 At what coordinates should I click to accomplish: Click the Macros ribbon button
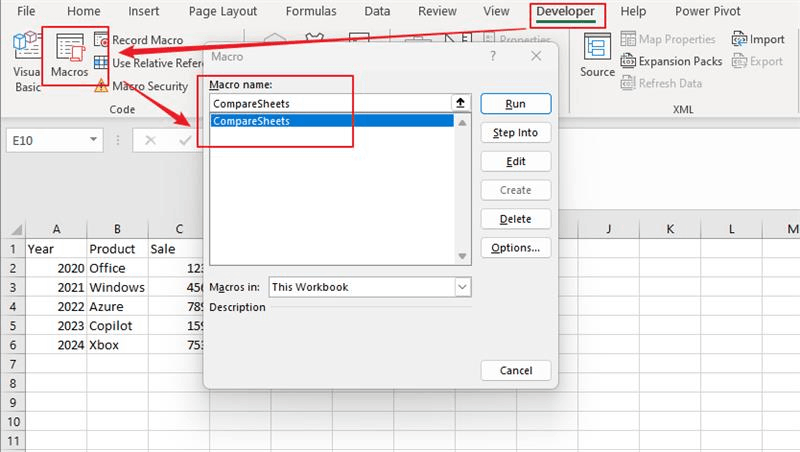[x=69, y=56]
